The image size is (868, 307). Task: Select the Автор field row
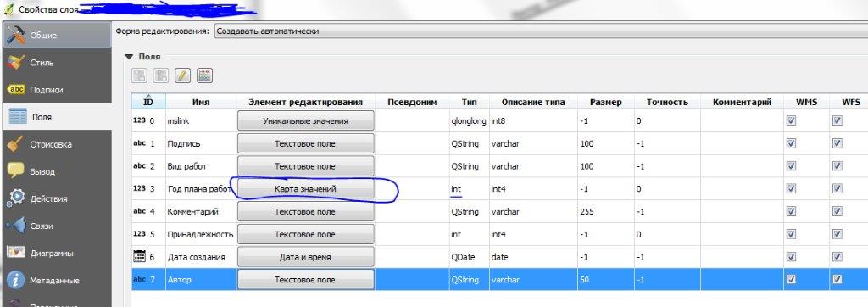tap(499, 280)
